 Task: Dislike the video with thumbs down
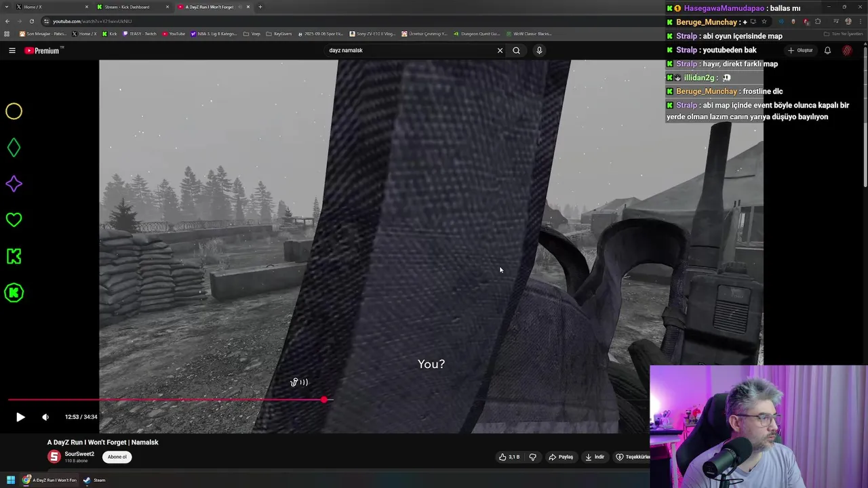(533, 457)
